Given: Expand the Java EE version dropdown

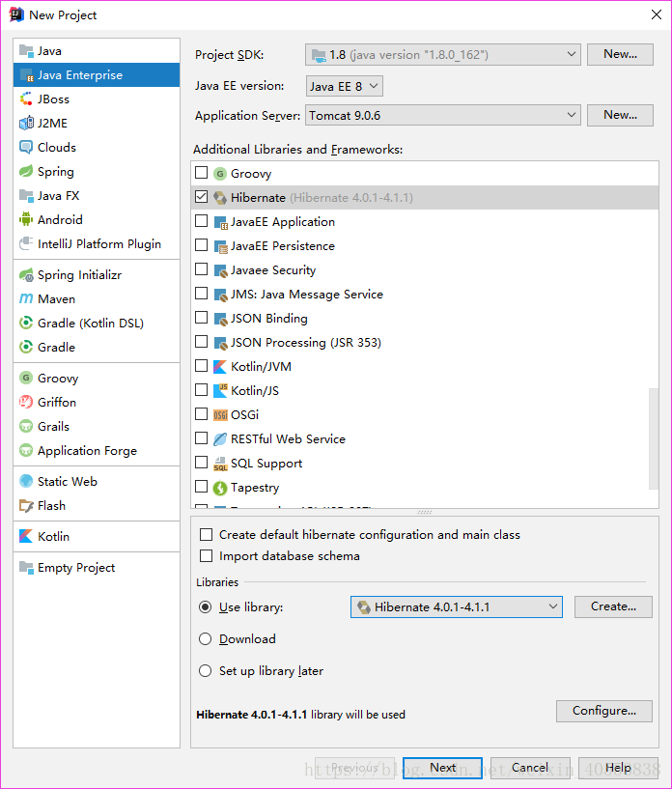Looking at the screenshot, I should 344,86.
